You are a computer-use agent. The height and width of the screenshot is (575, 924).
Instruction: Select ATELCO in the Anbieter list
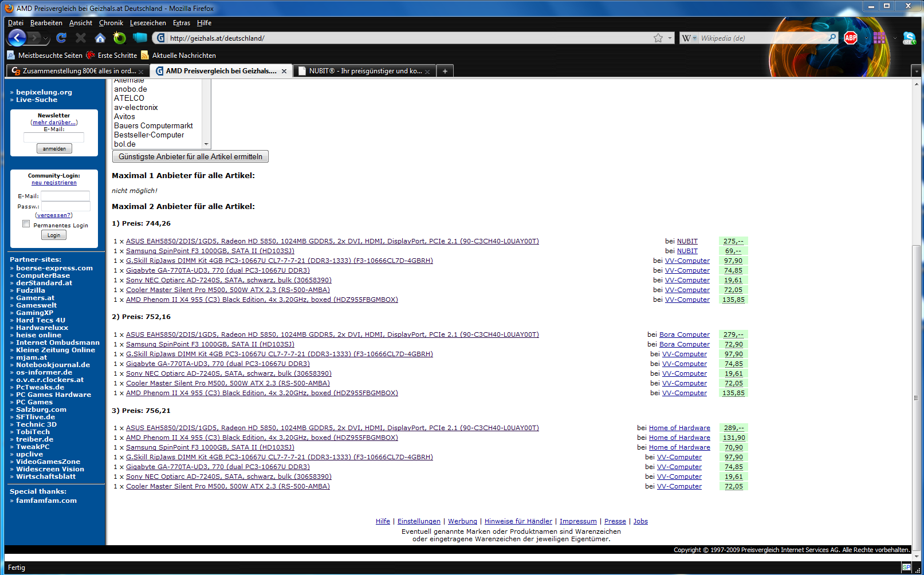[x=129, y=98]
